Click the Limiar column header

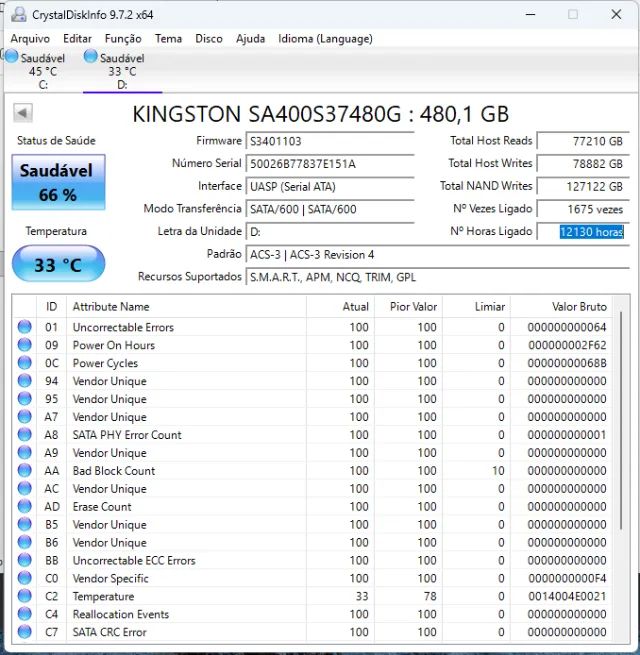(x=477, y=307)
